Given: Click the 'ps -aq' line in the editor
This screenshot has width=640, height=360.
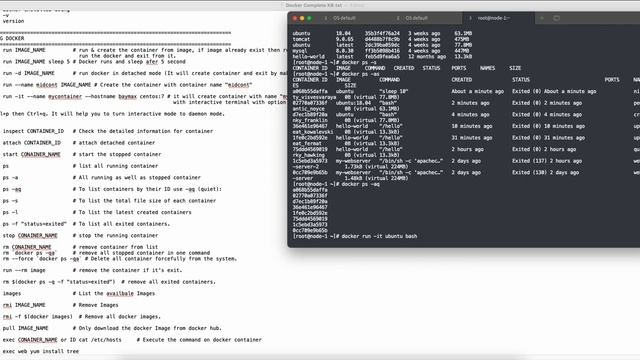Looking at the screenshot, I should click(x=112, y=189).
